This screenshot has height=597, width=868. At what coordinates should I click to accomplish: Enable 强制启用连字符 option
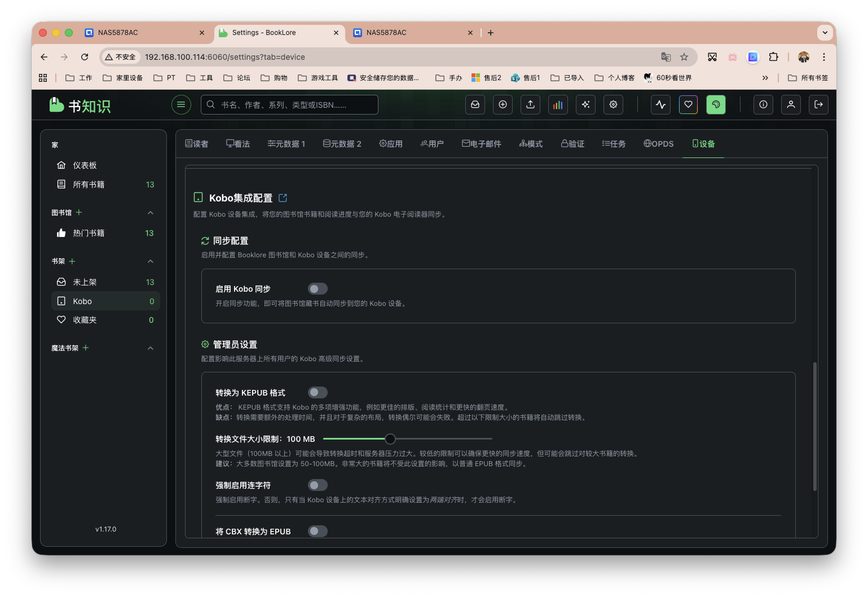pyautogui.click(x=318, y=485)
